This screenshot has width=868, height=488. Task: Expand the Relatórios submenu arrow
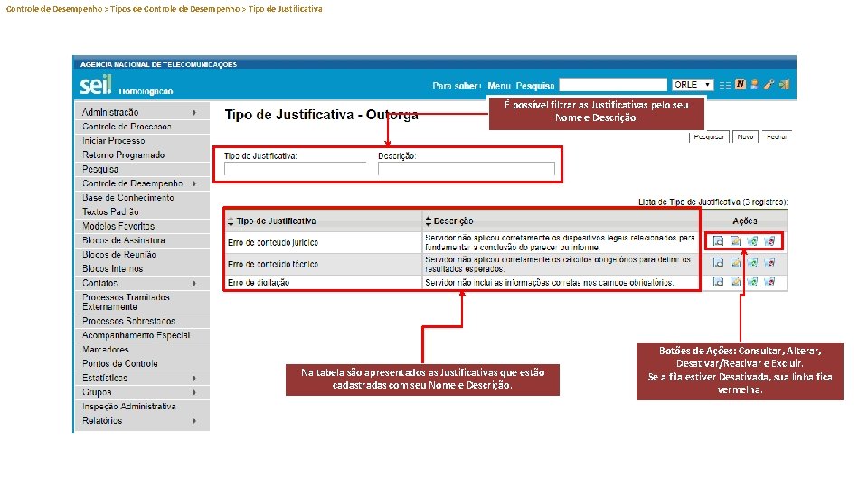pyautogui.click(x=194, y=421)
